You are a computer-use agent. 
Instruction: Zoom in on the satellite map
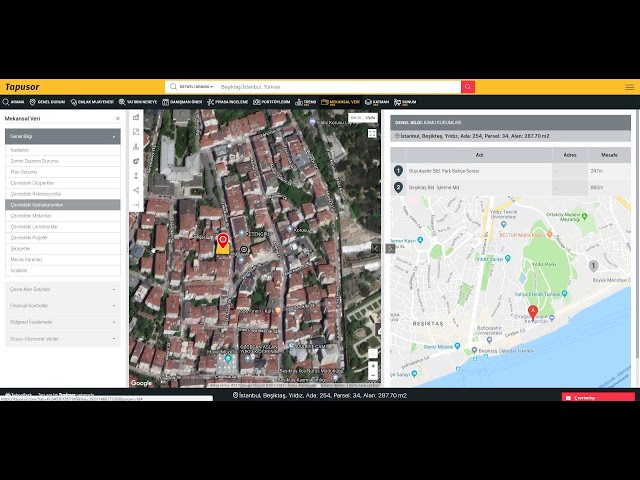(373, 366)
